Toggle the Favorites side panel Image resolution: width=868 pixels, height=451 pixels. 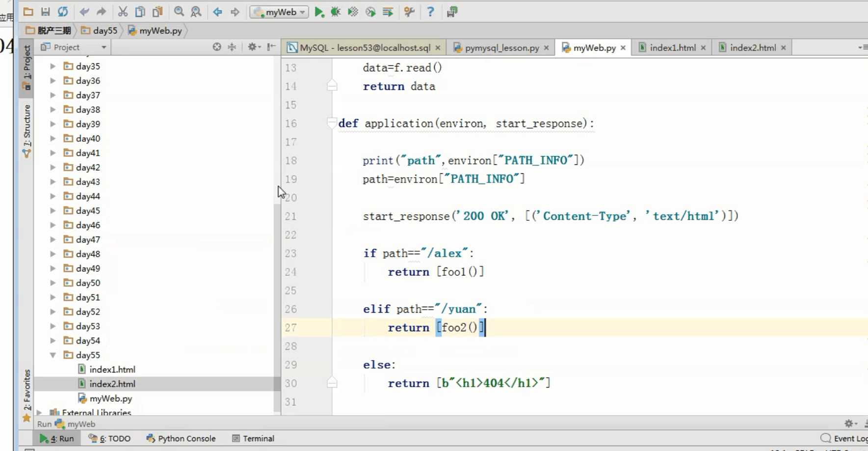coord(26,396)
